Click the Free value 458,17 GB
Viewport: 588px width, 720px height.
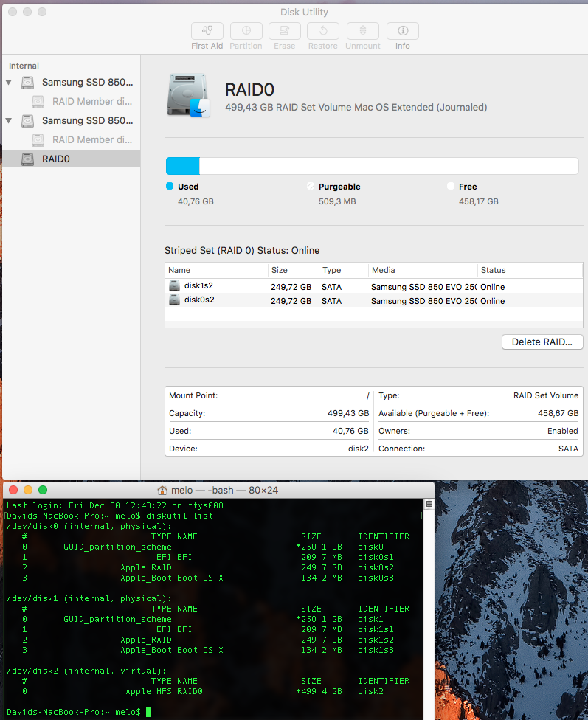point(479,201)
